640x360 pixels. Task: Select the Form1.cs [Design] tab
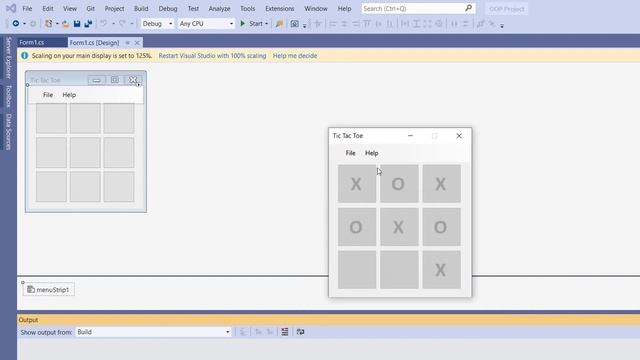tap(94, 42)
